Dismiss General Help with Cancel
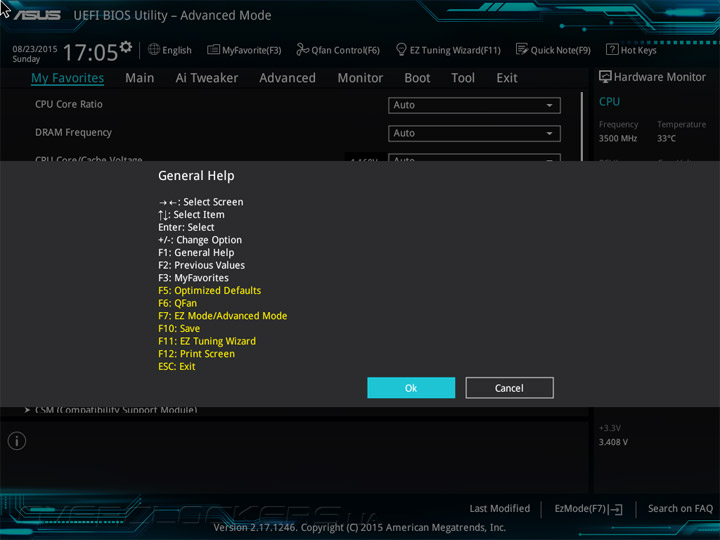Screen dimensions: 720x540 (509, 388)
